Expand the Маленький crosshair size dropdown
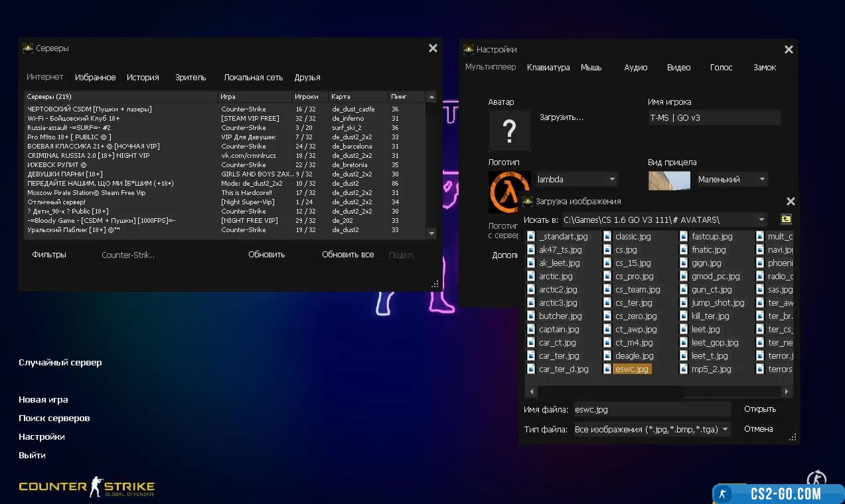The height and width of the screenshot is (504, 845). pyautogui.click(x=762, y=180)
